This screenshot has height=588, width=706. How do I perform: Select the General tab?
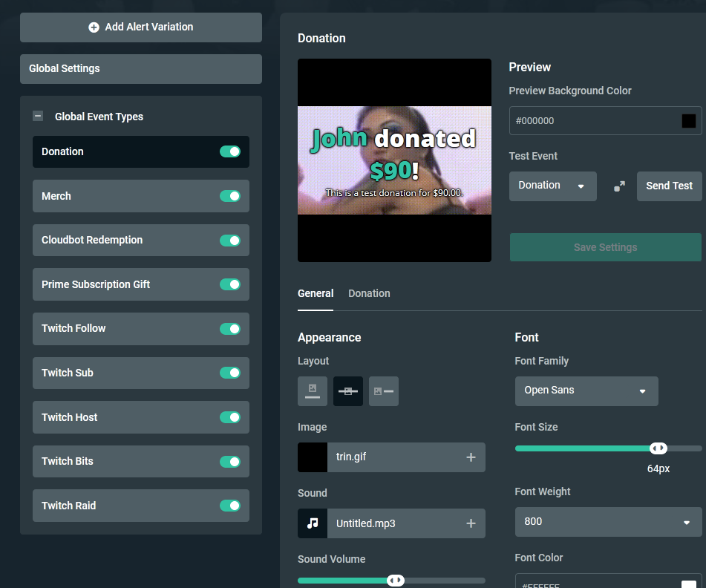[x=316, y=293]
